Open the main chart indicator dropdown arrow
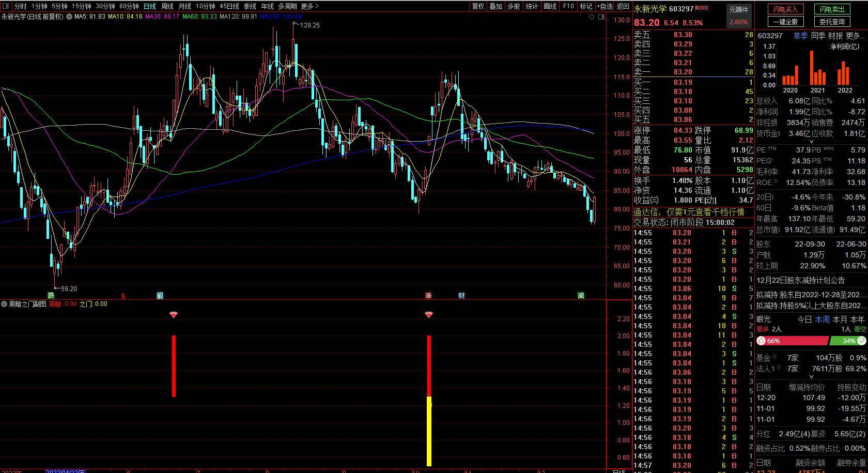The height and width of the screenshot is (473, 868). pyautogui.click(x=69, y=17)
